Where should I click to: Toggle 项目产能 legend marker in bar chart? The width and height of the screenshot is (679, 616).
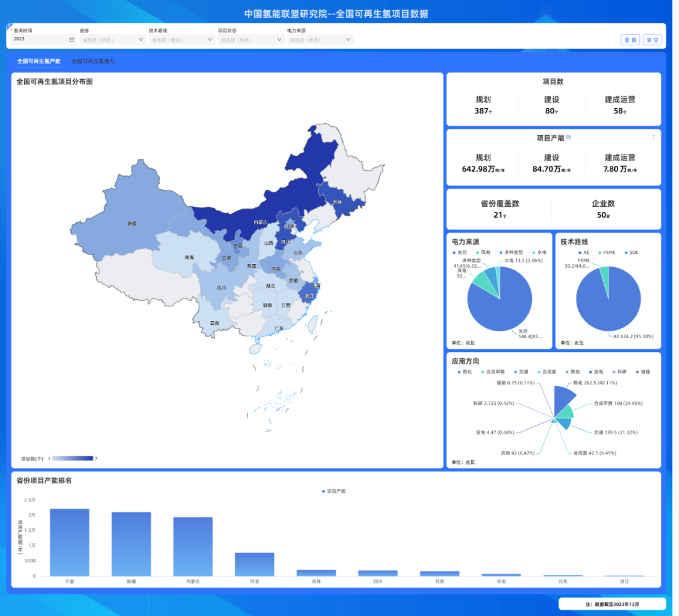(323, 491)
